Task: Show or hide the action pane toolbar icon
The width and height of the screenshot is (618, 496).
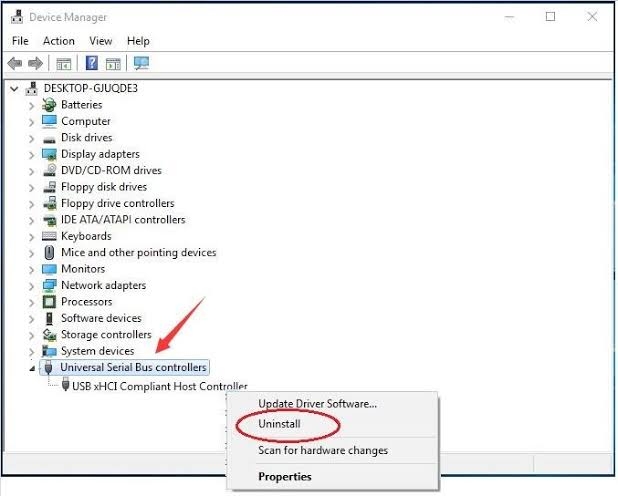Action: coord(113,63)
